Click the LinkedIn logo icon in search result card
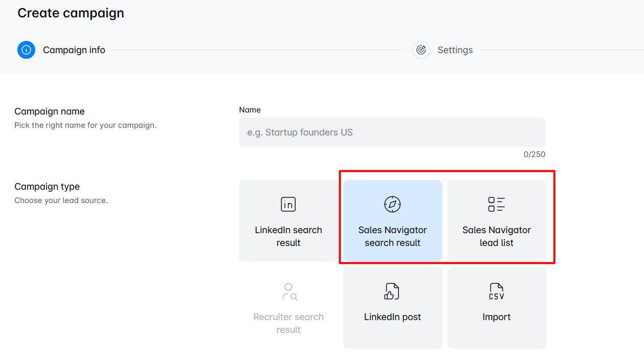This screenshot has width=644, height=361. point(288,204)
